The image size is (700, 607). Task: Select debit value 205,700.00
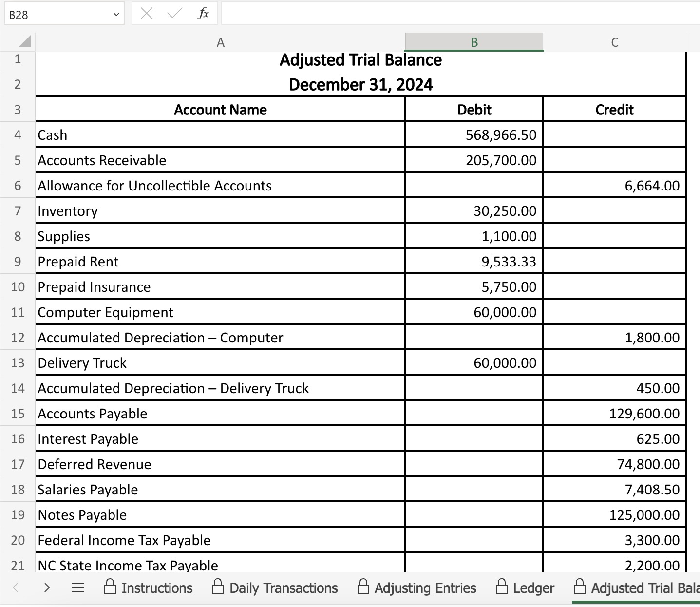pyautogui.click(x=474, y=160)
